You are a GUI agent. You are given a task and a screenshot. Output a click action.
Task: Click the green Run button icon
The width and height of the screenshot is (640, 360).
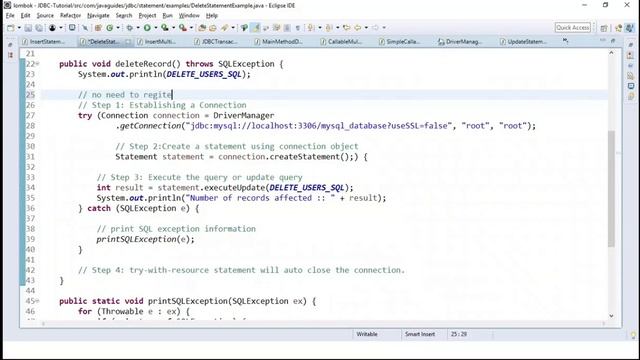coord(147,28)
